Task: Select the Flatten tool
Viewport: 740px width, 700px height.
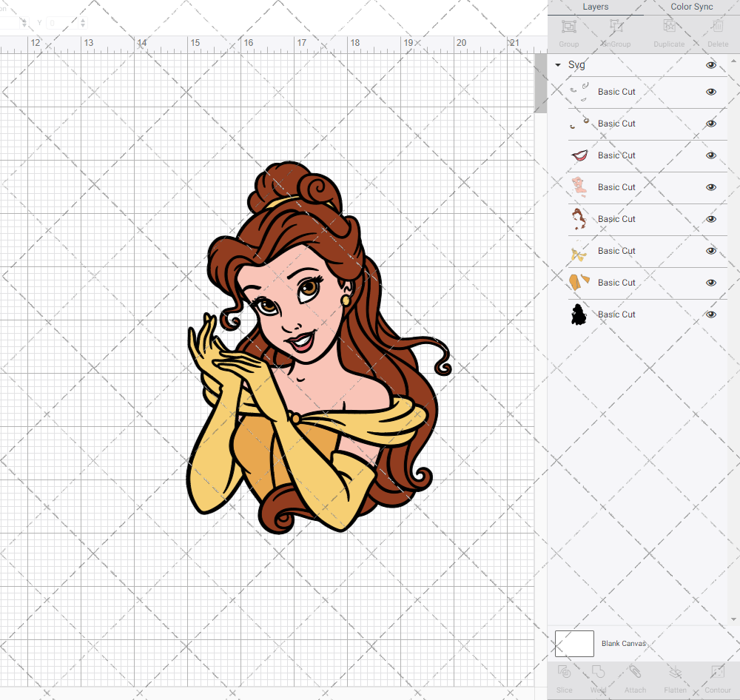Action: (x=676, y=672)
